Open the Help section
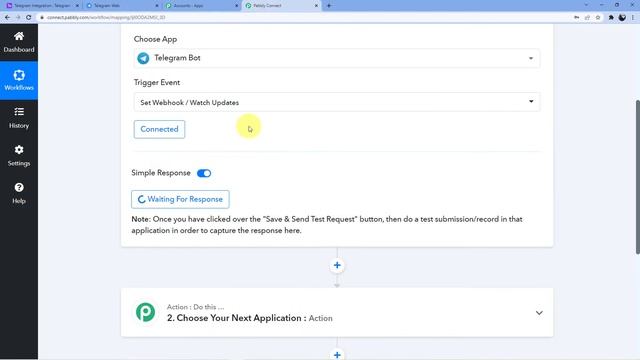The image size is (640, 360). click(19, 193)
